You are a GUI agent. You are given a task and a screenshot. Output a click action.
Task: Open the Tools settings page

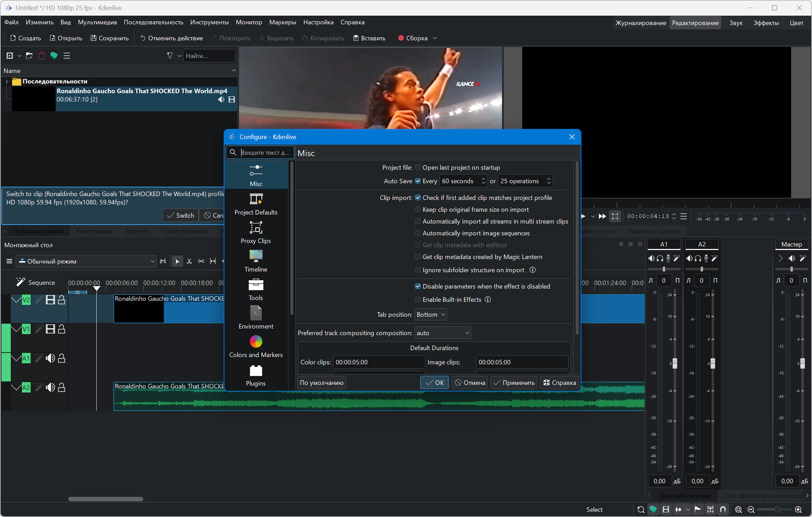(x=256, y=290)
